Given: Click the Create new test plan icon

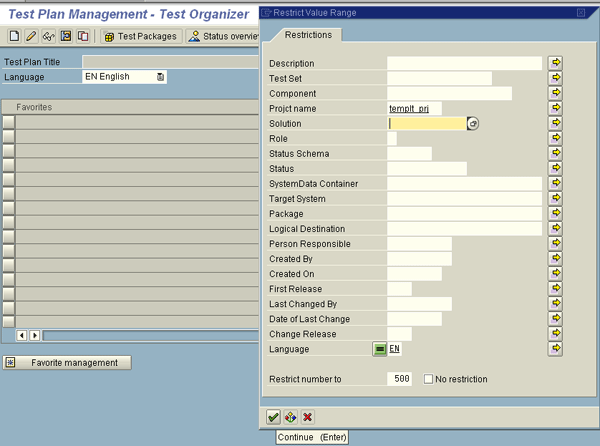Looking at the screenshot, I should [x=14, y=36].
